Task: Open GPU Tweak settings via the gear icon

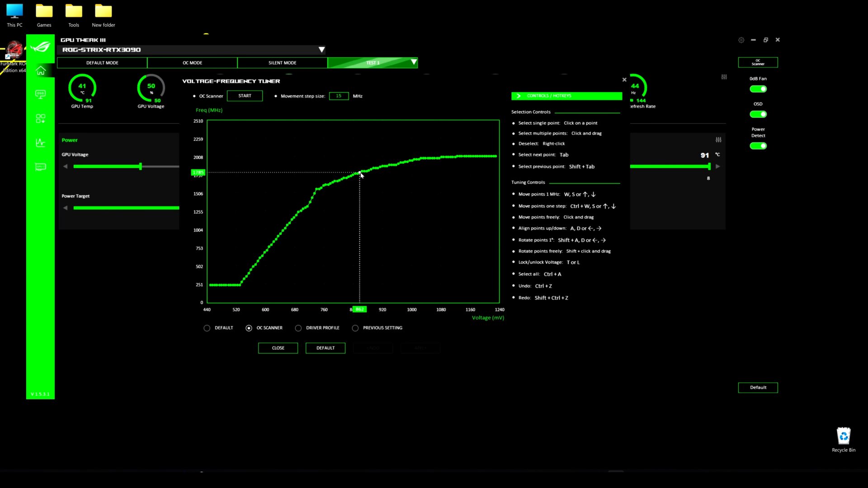Action: [741, 40]
